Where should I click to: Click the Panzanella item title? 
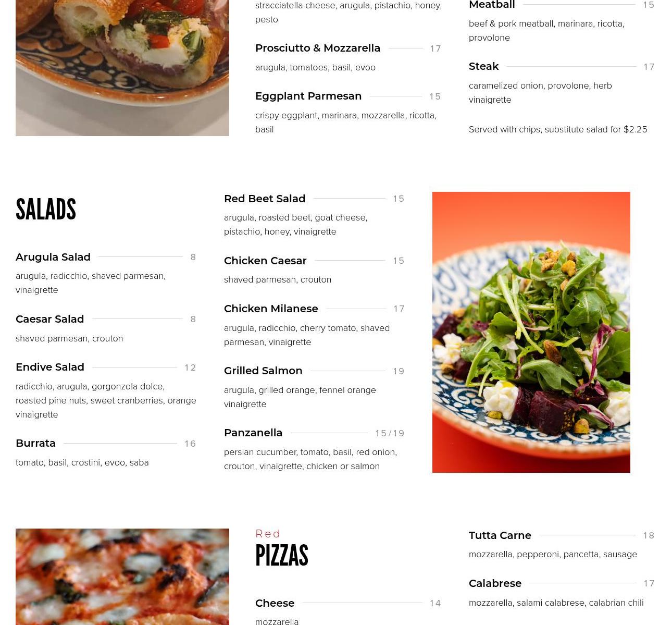[253, 433]
